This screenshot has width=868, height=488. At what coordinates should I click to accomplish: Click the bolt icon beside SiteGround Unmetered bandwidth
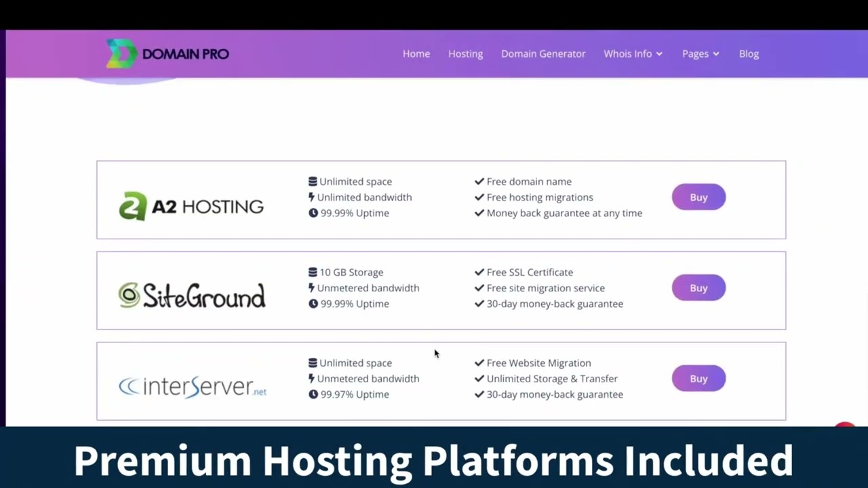pos(312,288)
